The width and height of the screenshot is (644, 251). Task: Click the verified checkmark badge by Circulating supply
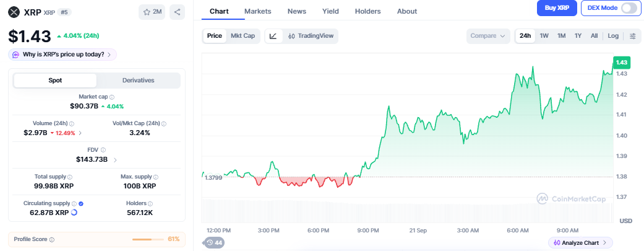(x=81, y=204)
